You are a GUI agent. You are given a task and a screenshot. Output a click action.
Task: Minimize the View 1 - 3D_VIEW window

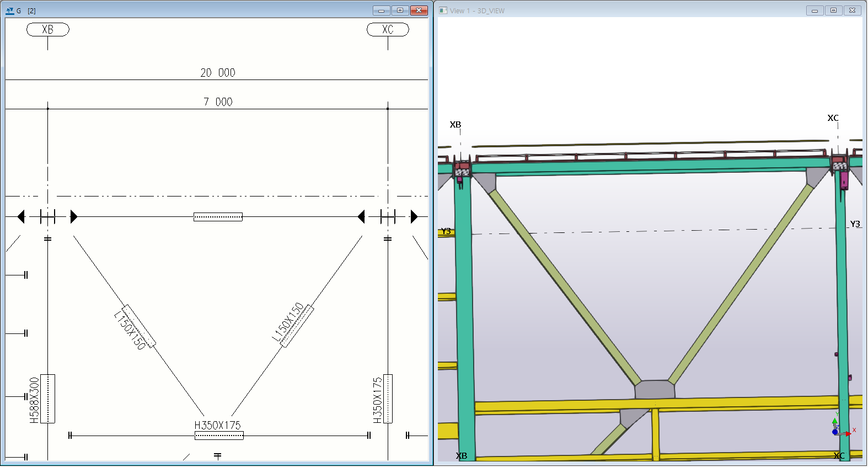815,10
